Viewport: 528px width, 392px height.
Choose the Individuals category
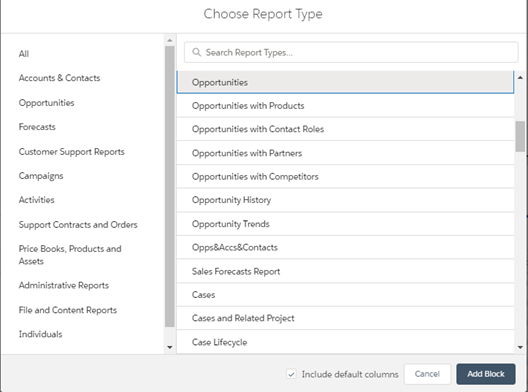[x=40, y=334]
